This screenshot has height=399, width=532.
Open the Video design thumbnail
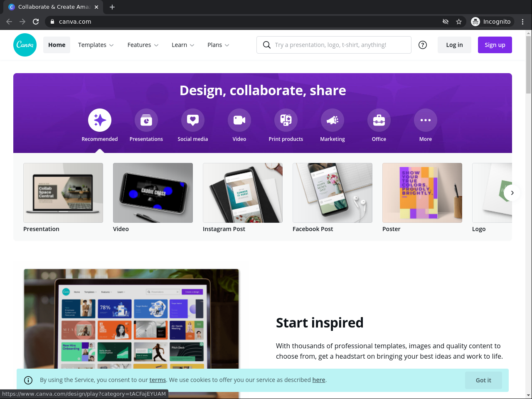pyautogui.click(x=153, y=193)
